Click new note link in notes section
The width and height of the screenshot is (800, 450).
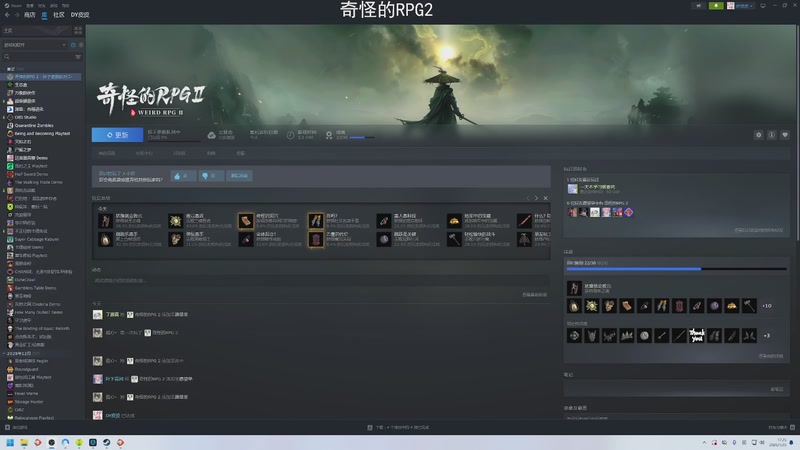tap(777, 389)
